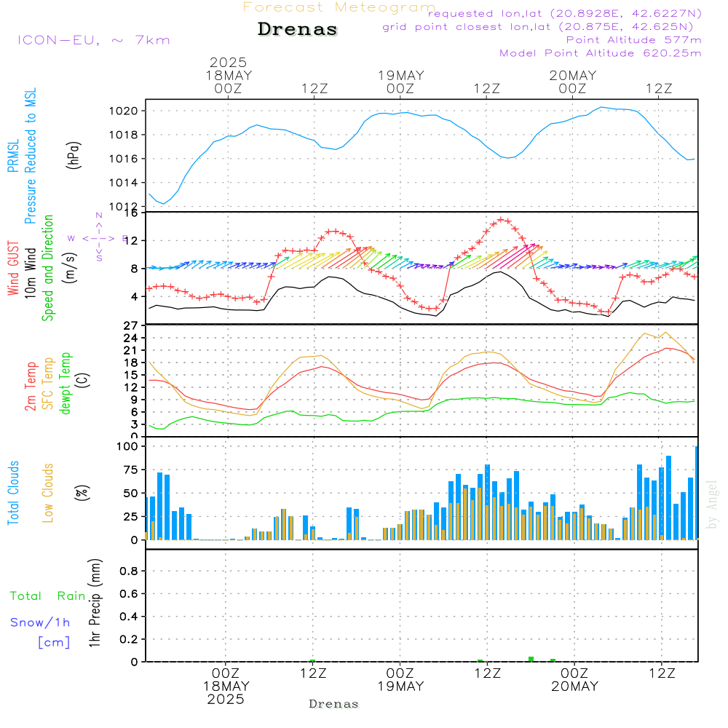The image size is (728, 728).
Task: Click the 'Forecast Meteogram' heading
Action: point(339,7)
